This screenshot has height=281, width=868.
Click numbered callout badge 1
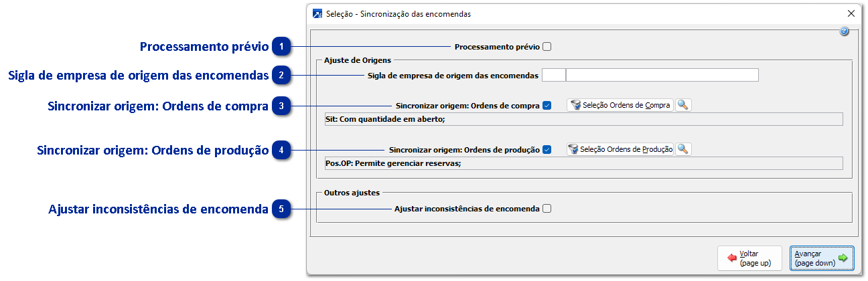pos(282,47)
